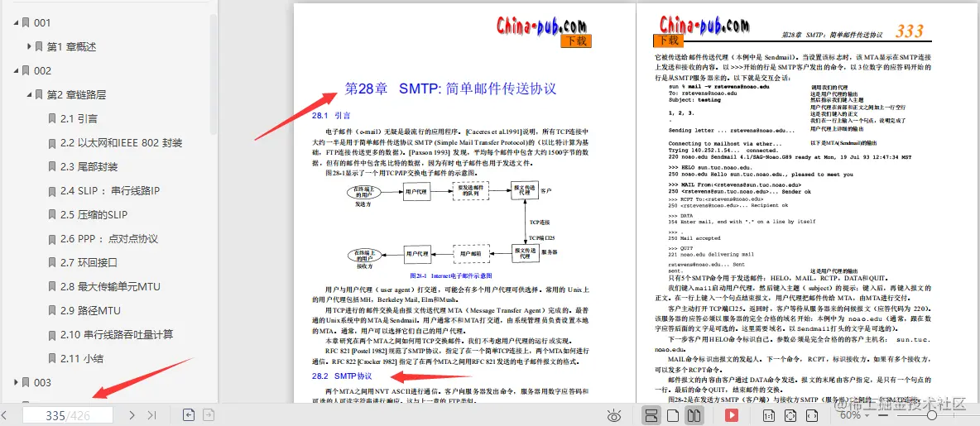This screenshot has width=980, height=426.
Task: Click the page number input field
Action: point(68,415)
